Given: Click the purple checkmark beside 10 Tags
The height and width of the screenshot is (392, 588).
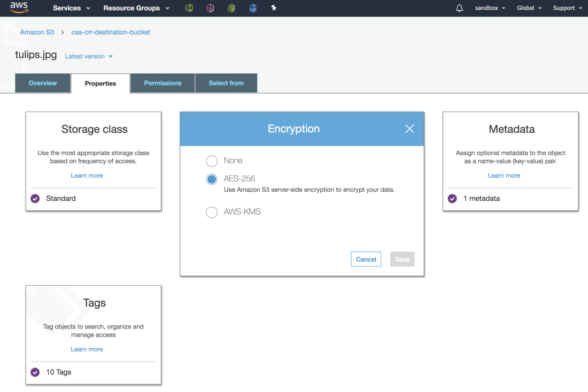Looking at the screenshot, I should [35, 372].
